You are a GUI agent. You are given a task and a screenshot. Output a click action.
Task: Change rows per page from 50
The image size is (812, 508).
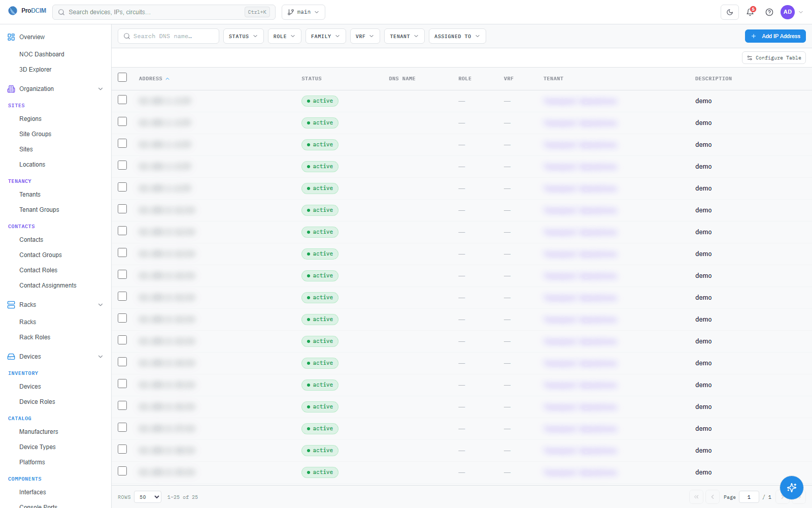pos(148,497)
